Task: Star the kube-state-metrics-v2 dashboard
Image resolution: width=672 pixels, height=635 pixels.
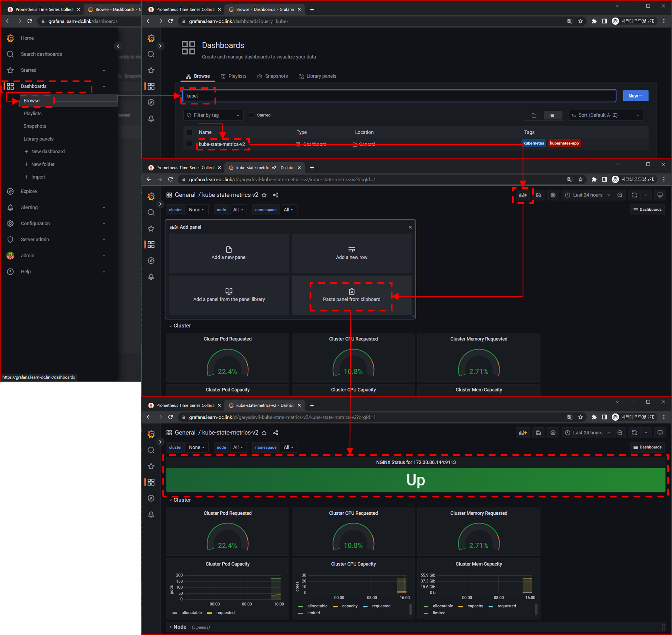Action: point(264,195)
